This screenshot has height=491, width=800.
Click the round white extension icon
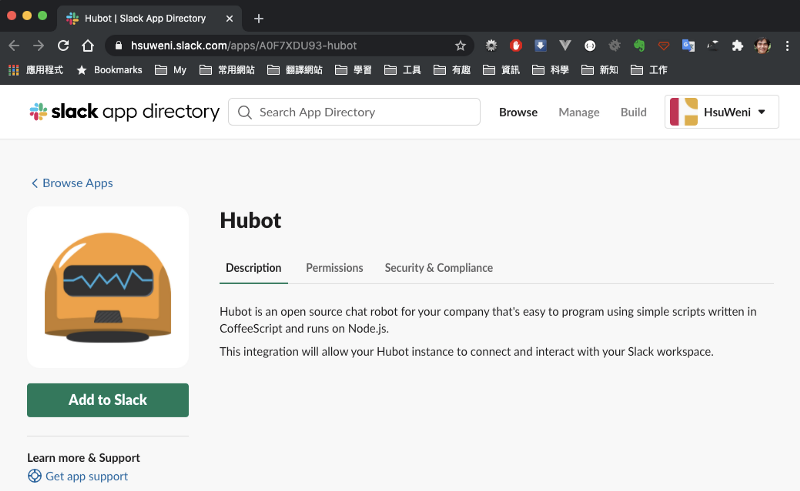pos(590,46)
